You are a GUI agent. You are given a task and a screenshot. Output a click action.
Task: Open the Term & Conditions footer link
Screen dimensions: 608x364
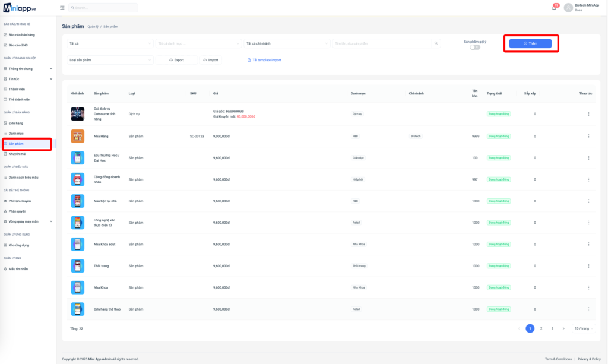[558, 359]
